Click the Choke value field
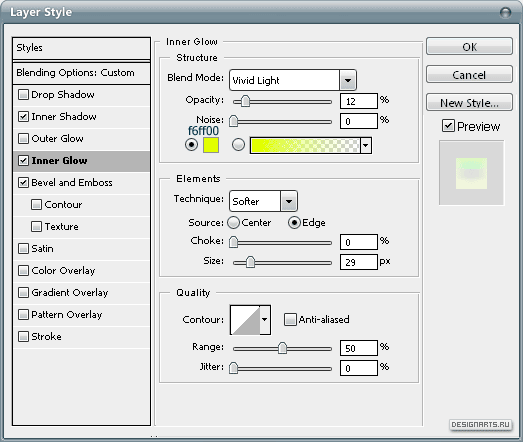 (x=359, y=242)
